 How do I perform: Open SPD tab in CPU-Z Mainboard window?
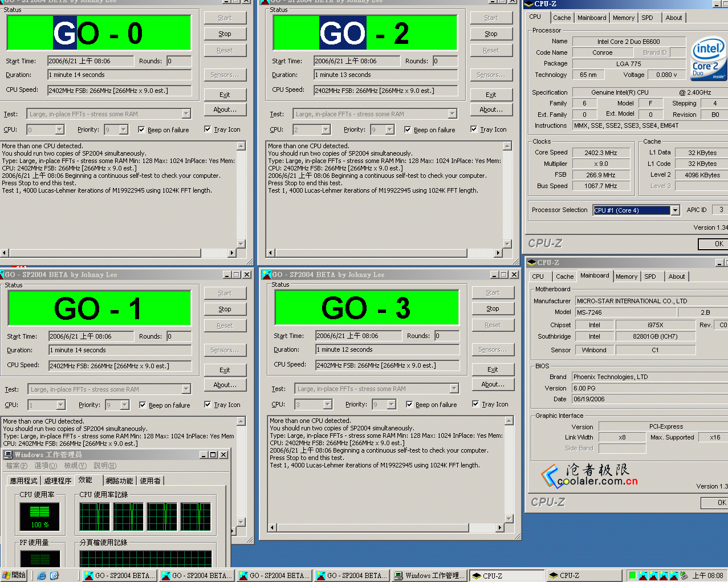coord(650,276)
